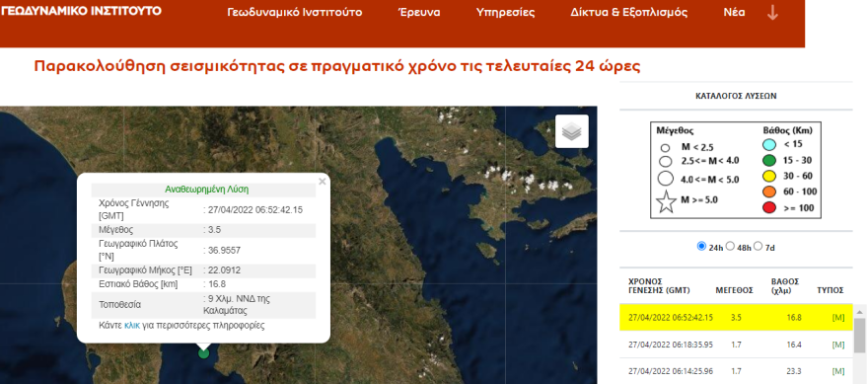The height and width of the screenshot is (384, 868).
Task: Click the 23.3 depth cell in catalogue
Action: point(793,371)
